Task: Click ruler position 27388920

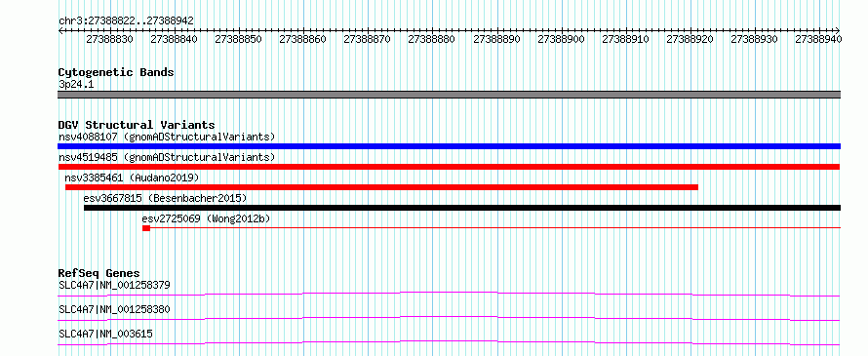Action: pos(690,39)
